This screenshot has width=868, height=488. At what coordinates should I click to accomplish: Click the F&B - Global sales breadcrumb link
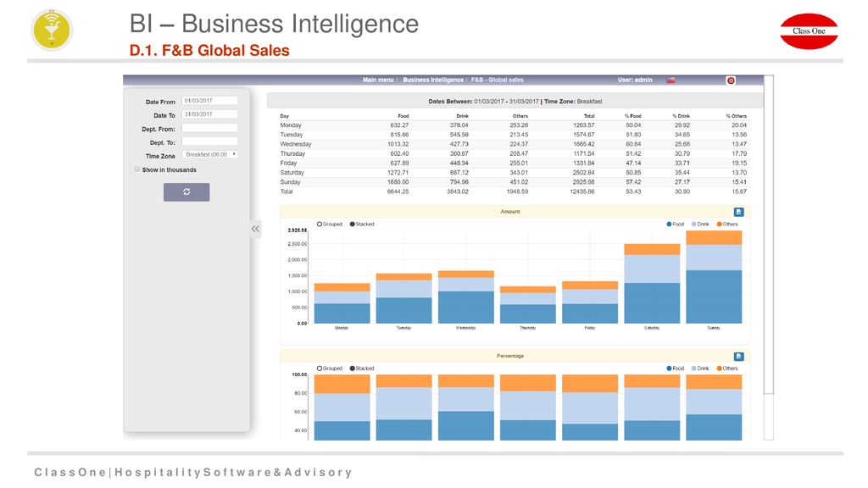(497, 80)
